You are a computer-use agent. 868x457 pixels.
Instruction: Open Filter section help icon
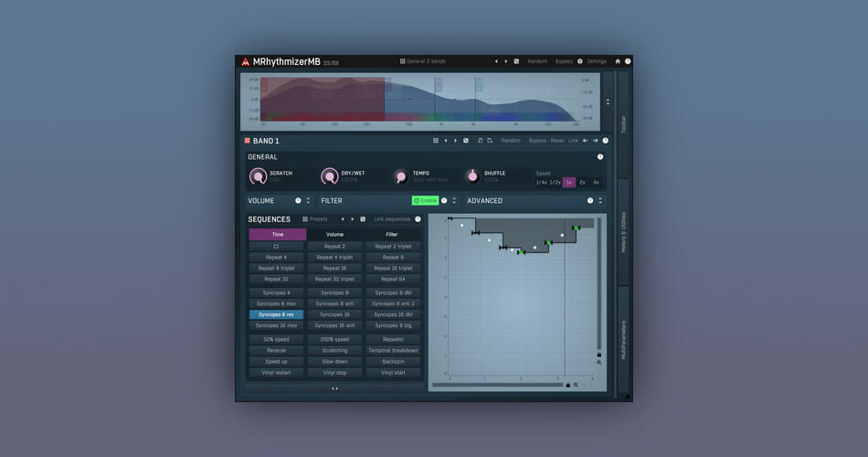[x=444, y=200]
